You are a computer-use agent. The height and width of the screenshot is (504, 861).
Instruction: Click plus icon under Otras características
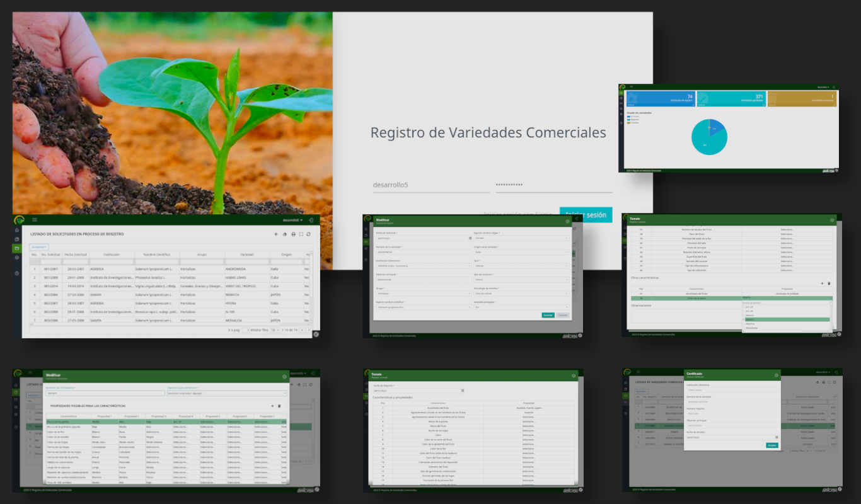[x=822, y=283]
